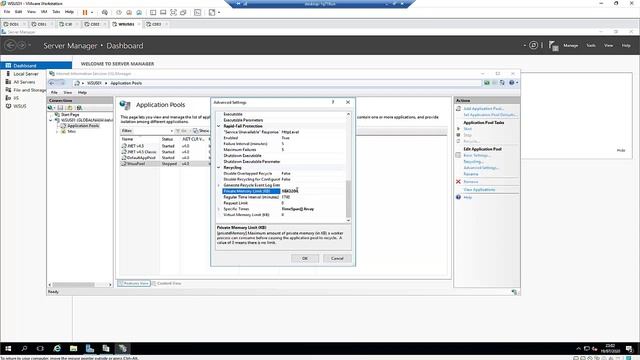Screen dimensions: 640x360
Task: Click the Advanced Settings scroll up arrow
Action: 348,114
